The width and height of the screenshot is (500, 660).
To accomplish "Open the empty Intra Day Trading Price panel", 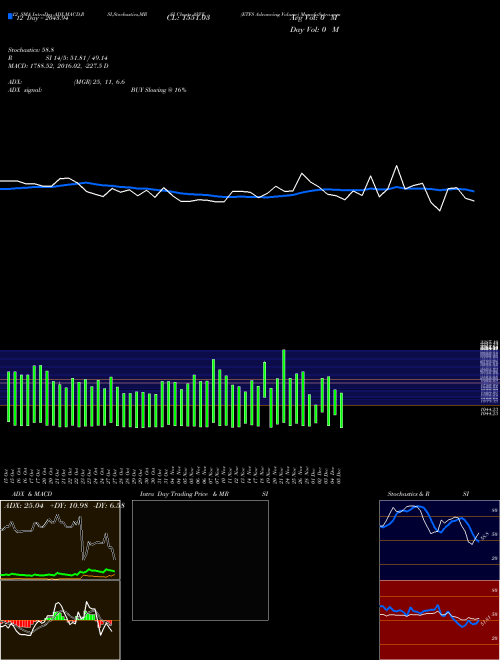I will click(200, 560).
